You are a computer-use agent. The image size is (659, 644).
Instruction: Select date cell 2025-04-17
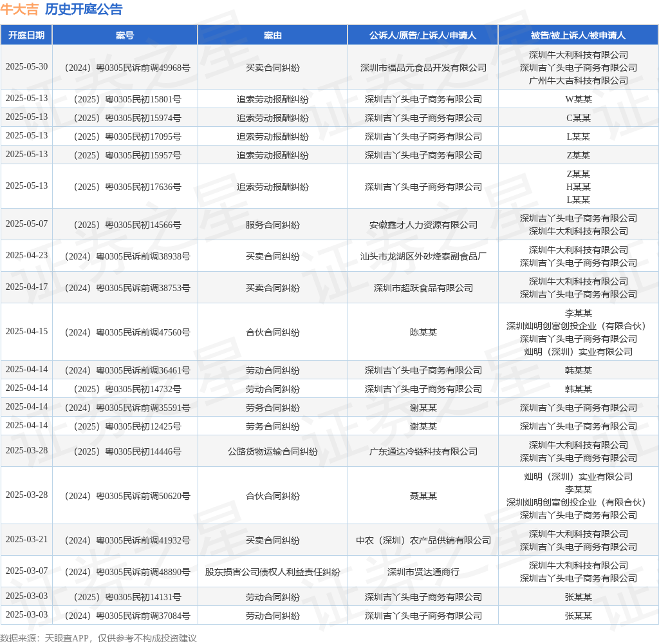(26, 287)
